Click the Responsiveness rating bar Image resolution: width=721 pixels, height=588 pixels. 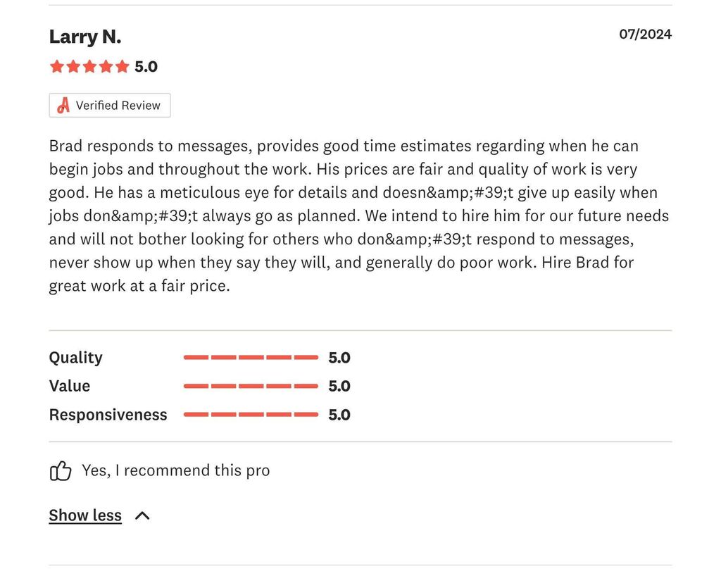[x=251, y=414]
